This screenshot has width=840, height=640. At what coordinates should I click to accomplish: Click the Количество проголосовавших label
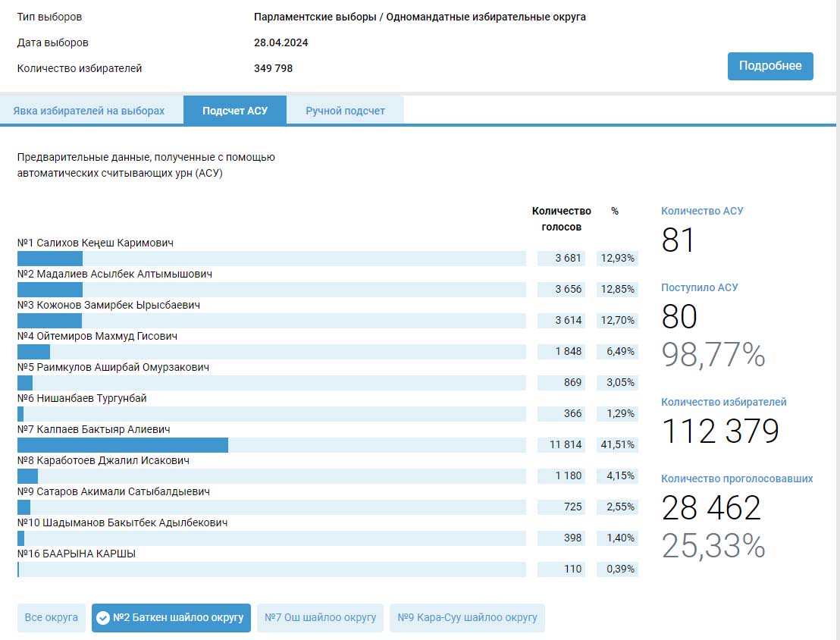point(737,478)
